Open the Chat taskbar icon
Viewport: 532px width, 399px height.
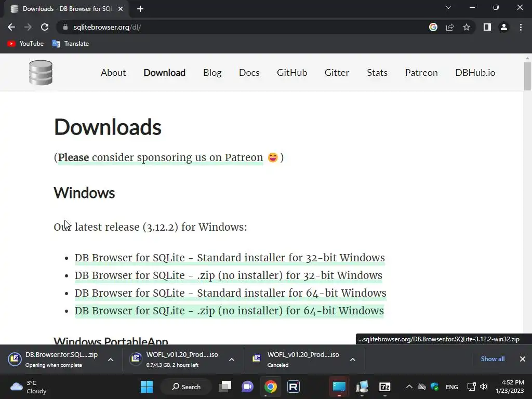pyautogui.click(x=247, y=387)
